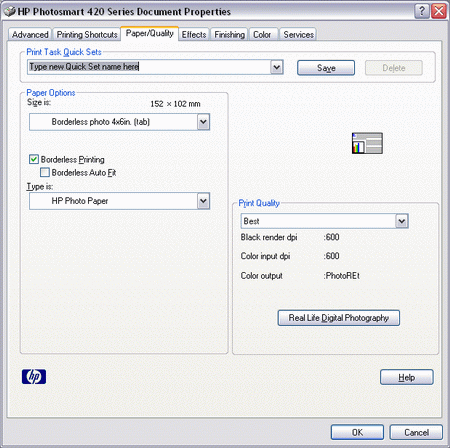
Task: Click the grayed-out Delete button
Action: click(394, 68)
